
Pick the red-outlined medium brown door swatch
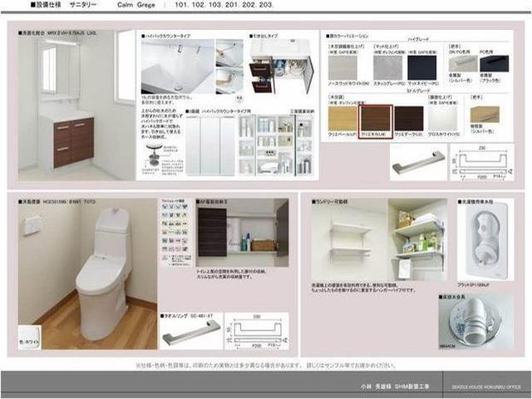[376, 118]
